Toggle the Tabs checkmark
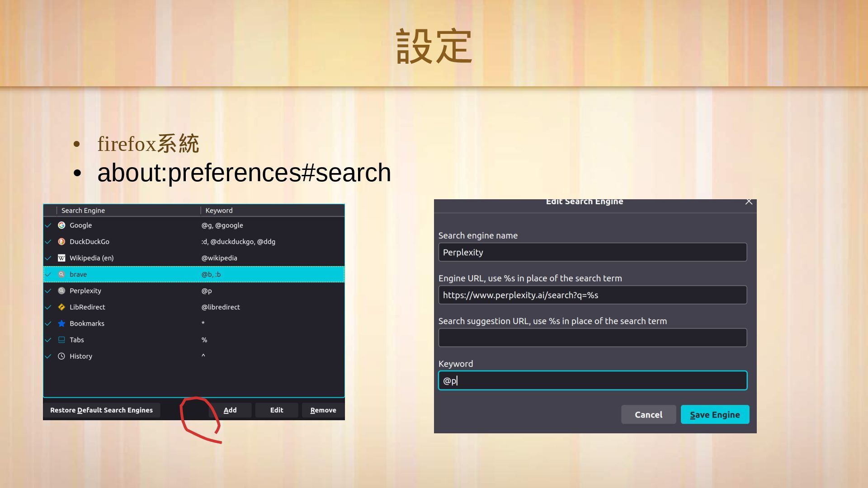Screen dimensions: 868x488 tap(48, 340)
